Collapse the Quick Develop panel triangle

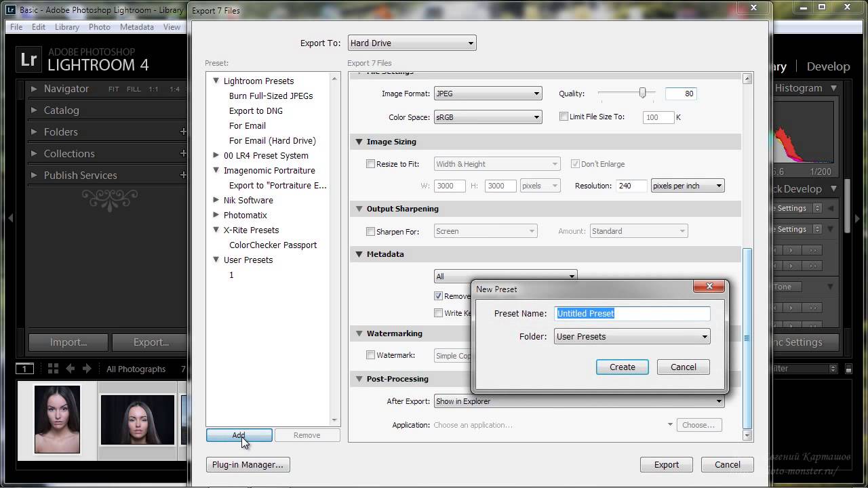[x=833, y=189]
